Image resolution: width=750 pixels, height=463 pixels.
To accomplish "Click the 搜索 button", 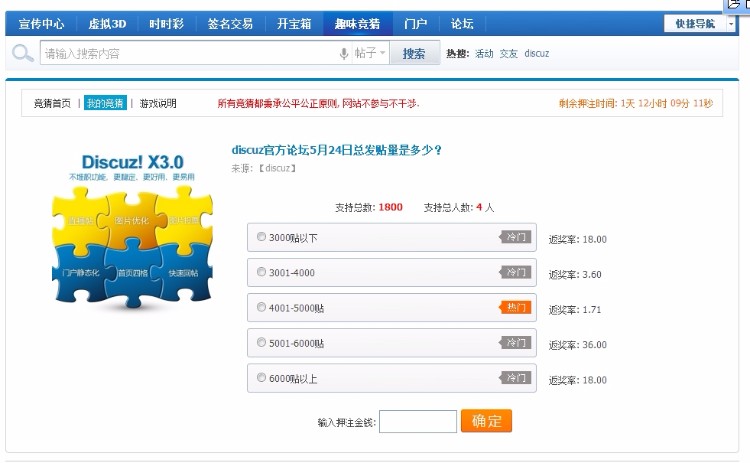I will (x=414, y=53).
